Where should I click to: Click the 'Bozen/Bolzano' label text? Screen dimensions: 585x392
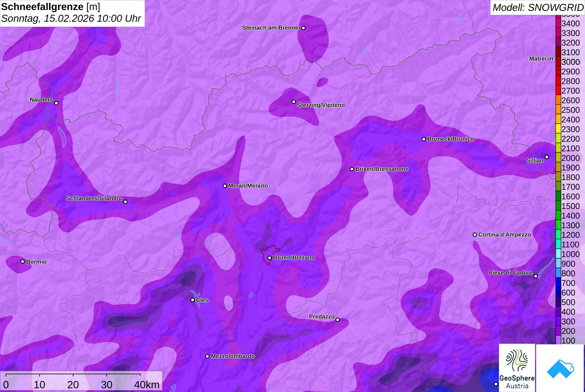tap(294, 258)
